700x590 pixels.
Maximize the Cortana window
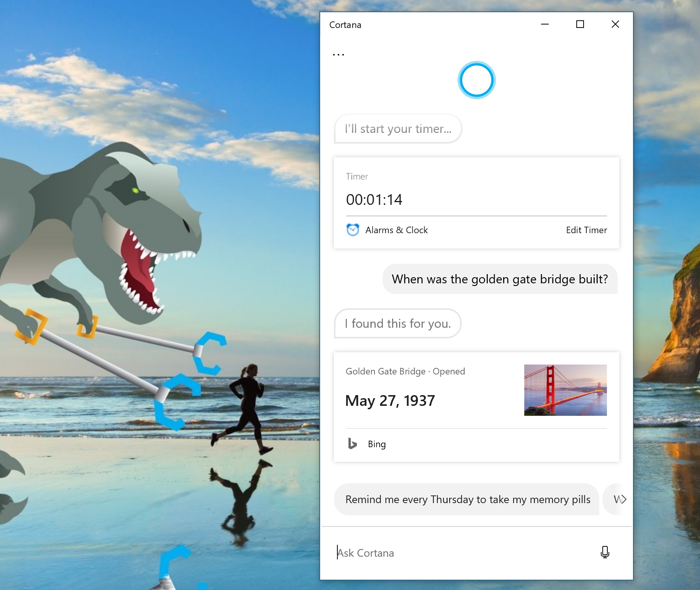pyautogui.click(x=580, y=24)
